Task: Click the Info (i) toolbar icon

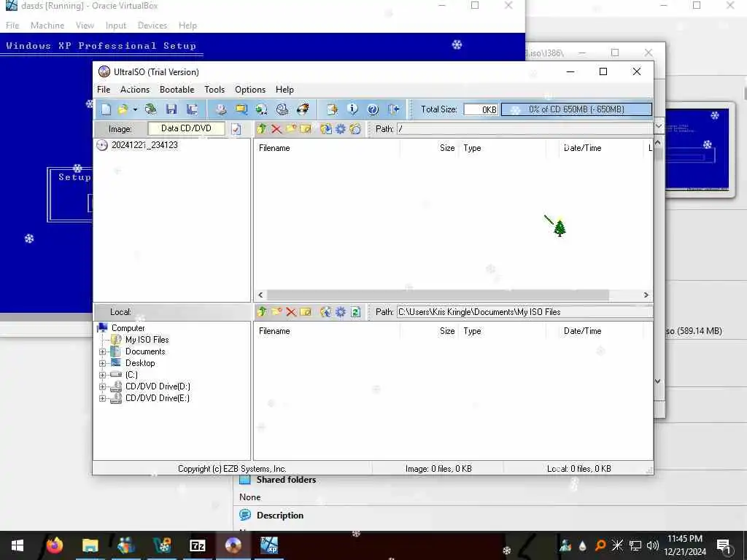Action: point(352,109)
